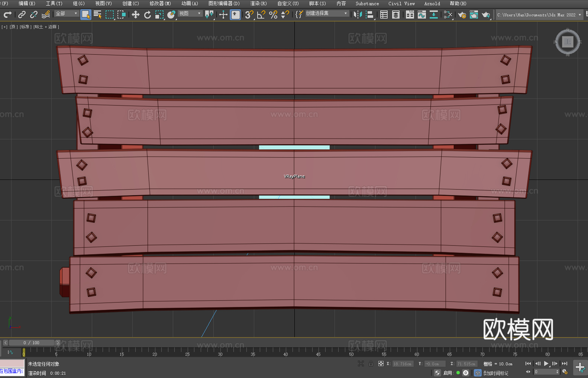The image size is (588, 378).
Task: Click the Edit Named Selection Sets icon
Action: [x=299, y=14]
